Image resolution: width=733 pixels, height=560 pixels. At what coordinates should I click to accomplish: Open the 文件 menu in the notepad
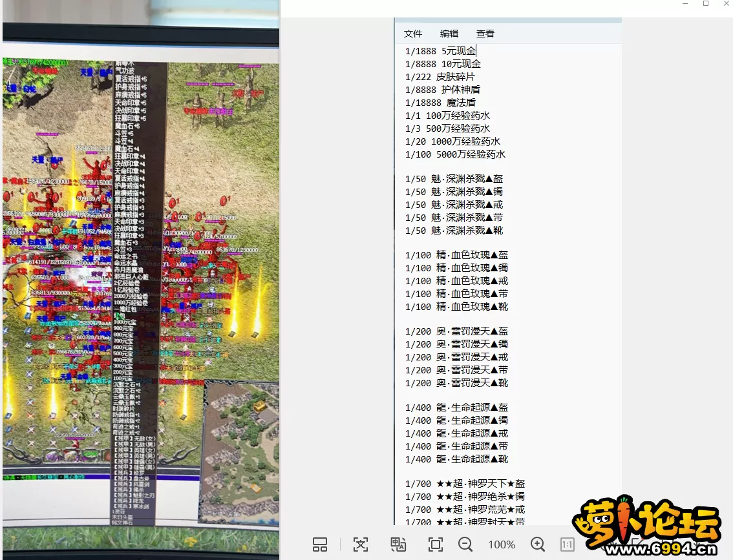pyautogui.click(x=413, y=34)
